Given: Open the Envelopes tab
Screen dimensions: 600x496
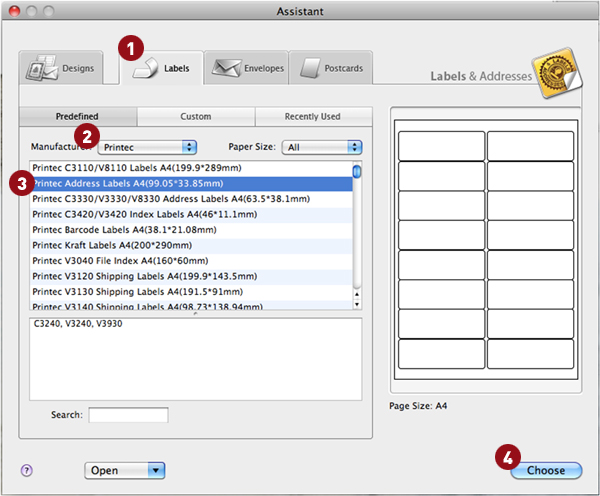Looking at the screenshot, I should pos(246,68).
